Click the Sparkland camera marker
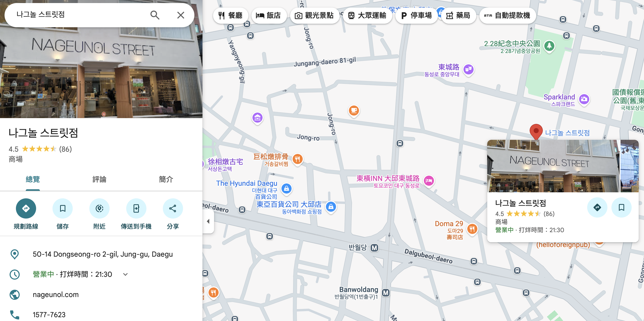 tap(584, 99)
